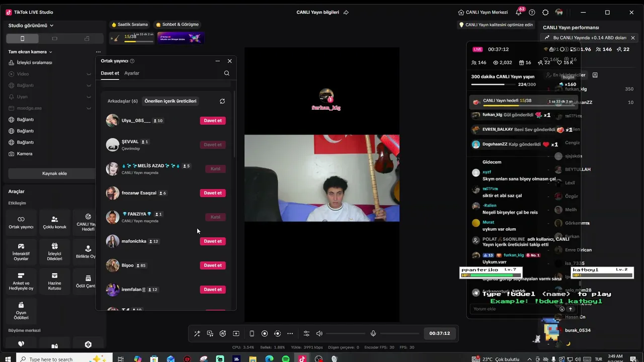
Task: Open the help question mark in title bar
Action: (532, 12)
